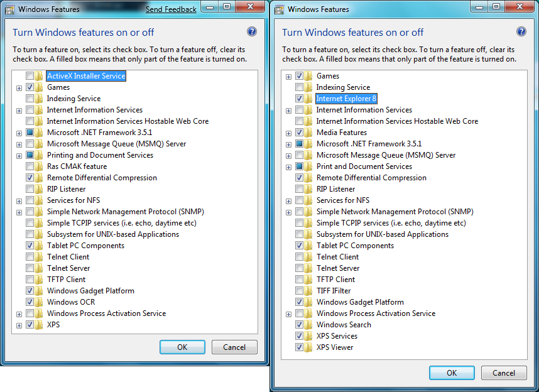The image size is (539, 392).
Task: Expand the XPS node in left dialog
Action: click(x=19, y=325)
